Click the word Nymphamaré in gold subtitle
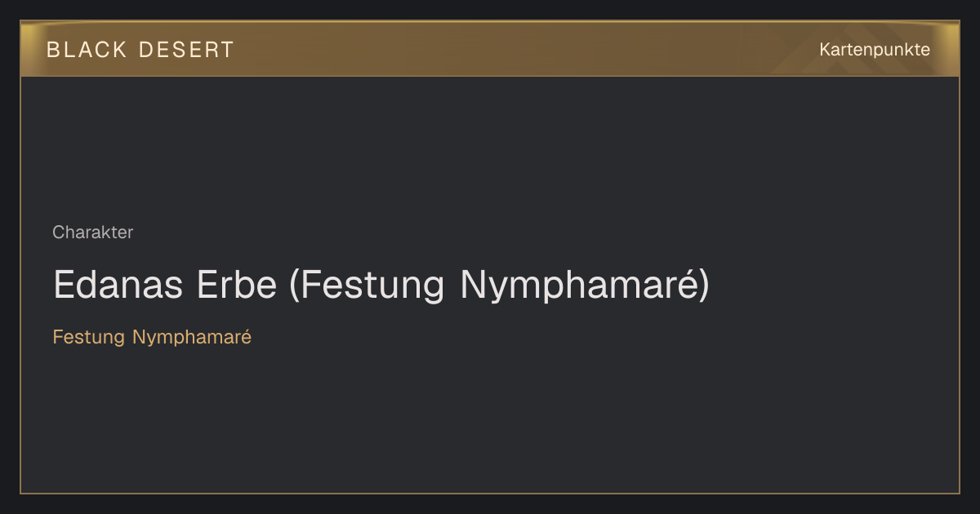This screenshot has height=514, width=980. point(192,337)
